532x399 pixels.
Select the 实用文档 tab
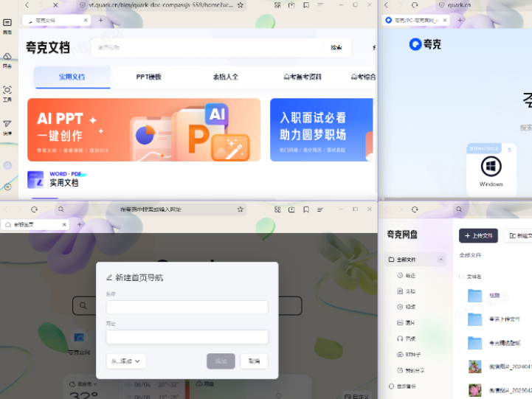pos(72,77)
